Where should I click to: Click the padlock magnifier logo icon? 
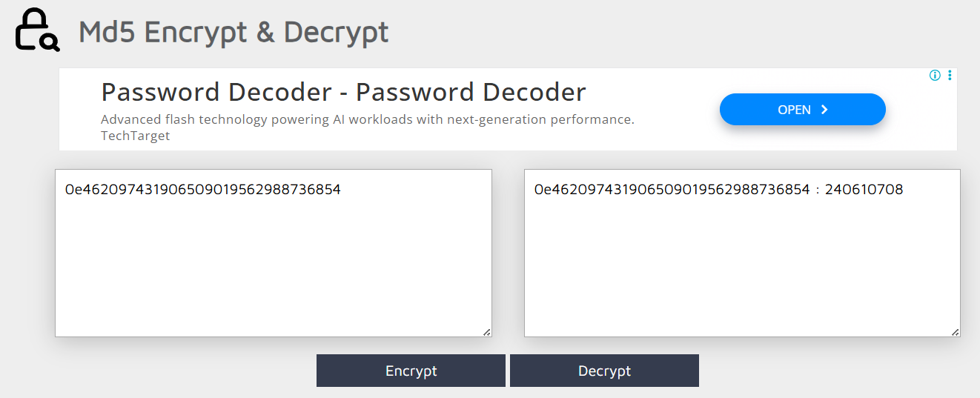coord(36,30)
